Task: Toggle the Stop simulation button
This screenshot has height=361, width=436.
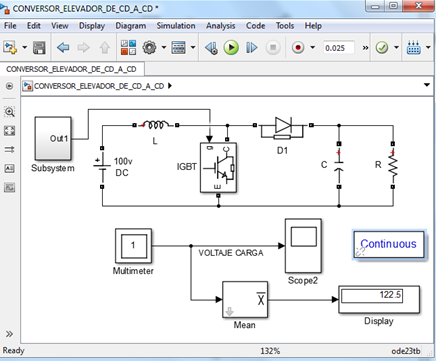Action: [x=273, y=48]
